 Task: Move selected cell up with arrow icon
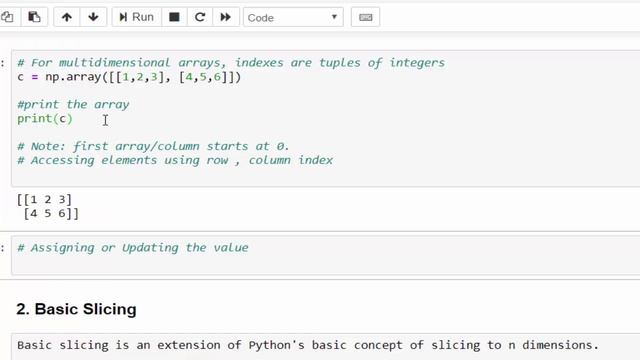67,17
